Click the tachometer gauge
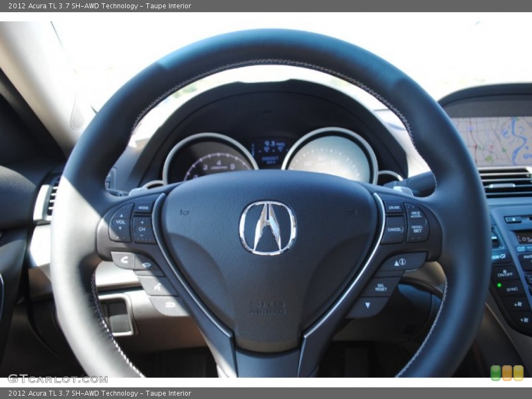Screen dimensions: 532x399 [209, 160]
